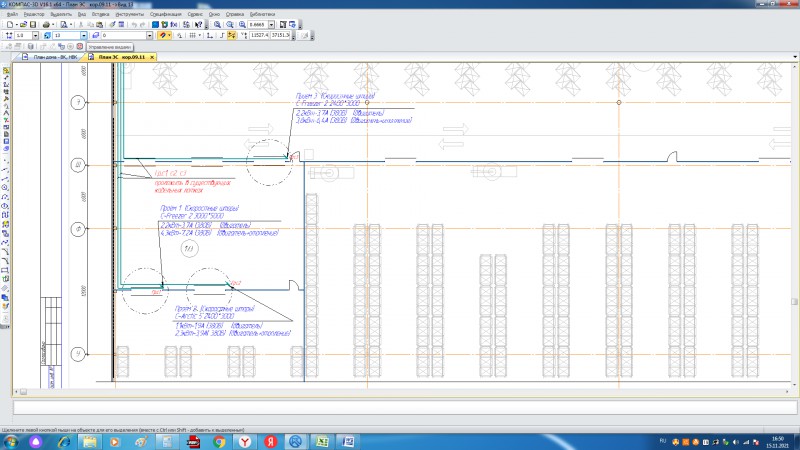Open the Редактор menu
The height and width of the screenshot is (450, 800).
pos(34,14)
